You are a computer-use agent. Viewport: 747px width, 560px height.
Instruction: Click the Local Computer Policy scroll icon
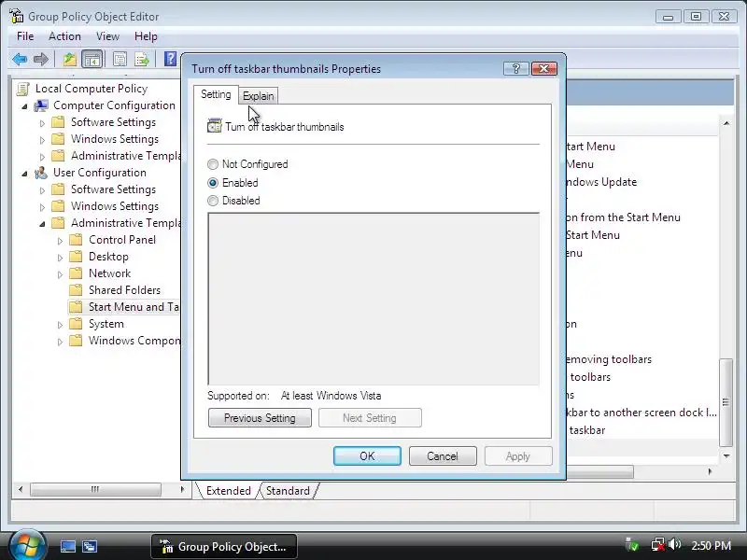click(x=22, y=89)
